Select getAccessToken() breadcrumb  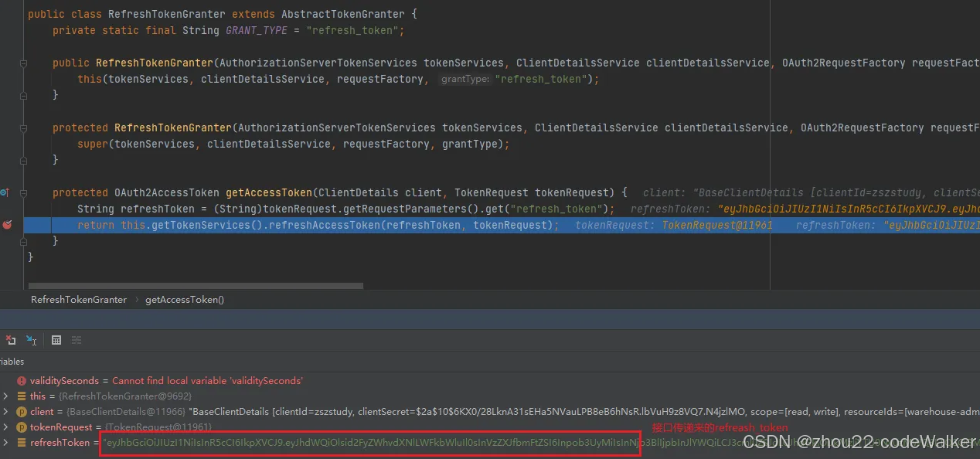185,299
